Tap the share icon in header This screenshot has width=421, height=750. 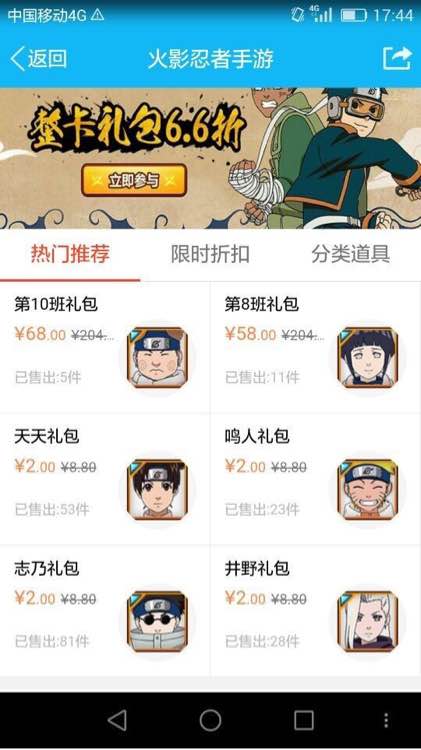pyautogui.click(x=397, y=58)
